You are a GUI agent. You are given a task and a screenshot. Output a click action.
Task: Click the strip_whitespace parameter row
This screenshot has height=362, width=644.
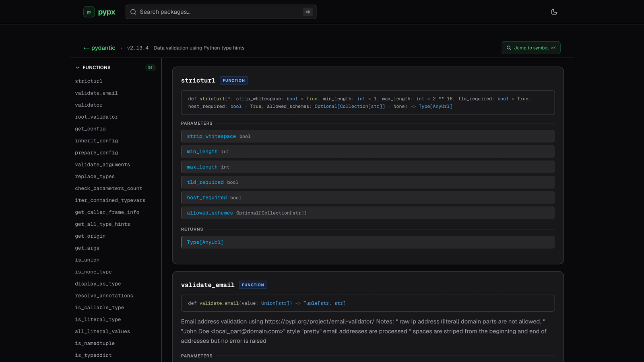pyautogui.click(x=368, y=136)
